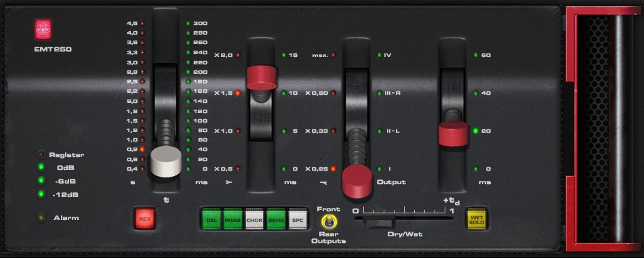Image resolution: width=644 pixels, height=258 pixels.
Task: Select the SPC program button
Action: click(x=298, y=219)
